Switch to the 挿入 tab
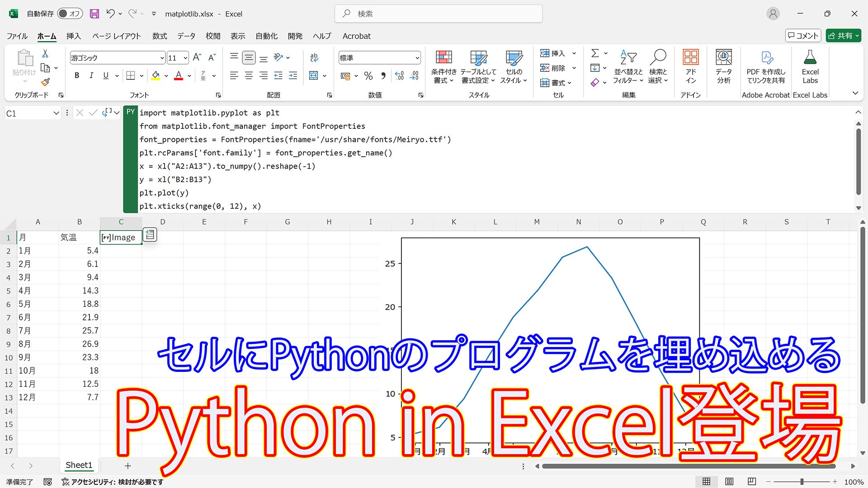This screenshot has width=868, height=488. [x=73, y=36]
